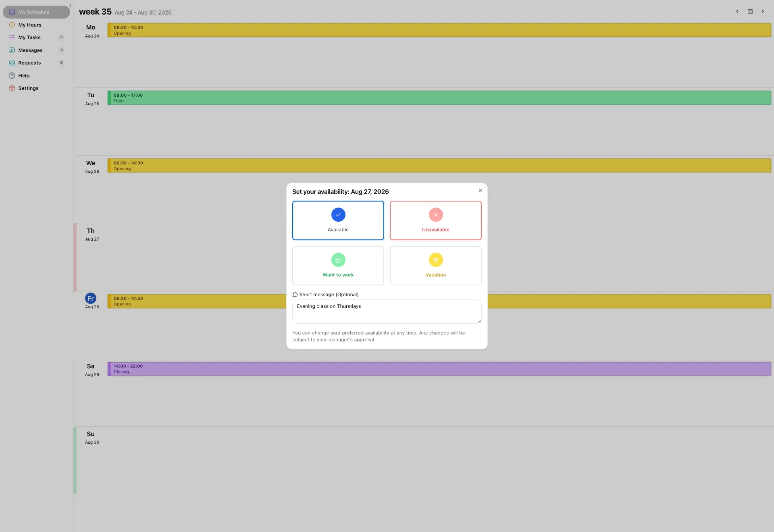
Task: Select the Available option with the blue checkmark
Action: (338, 220)
